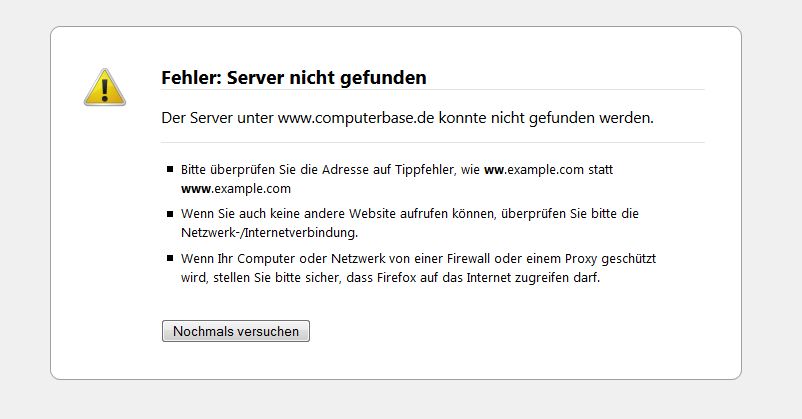The height and width of the screenshot is (419, 802).
Task: Click the bold www.example.com text
Action: click(x=236, y=188)
